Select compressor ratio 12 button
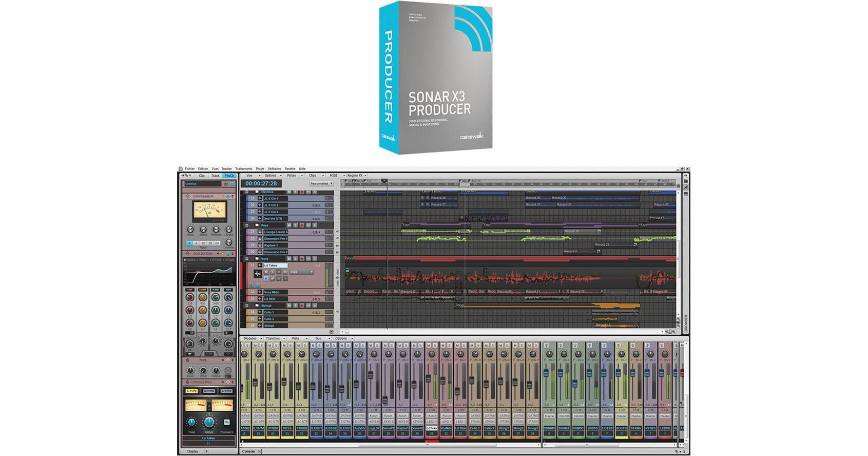The height and width of the screenshot is (456, 868). 203,243
